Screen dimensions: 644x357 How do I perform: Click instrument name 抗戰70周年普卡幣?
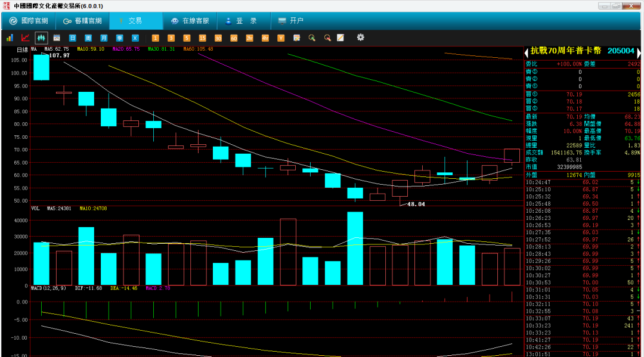click(x=565, y=51)
